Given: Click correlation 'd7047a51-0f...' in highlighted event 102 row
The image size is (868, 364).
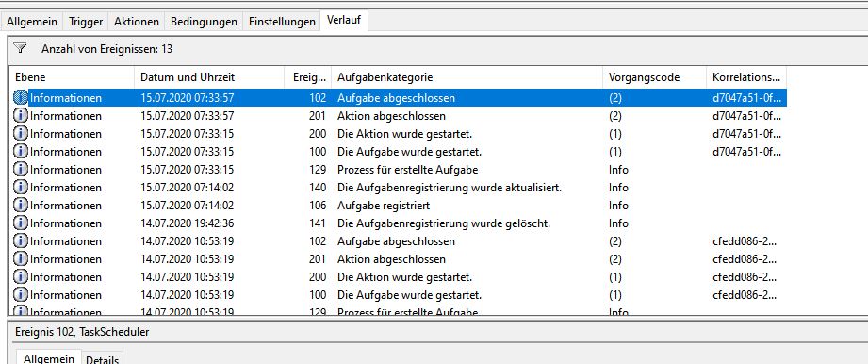Looking at the screenshot, I should 746,98.
